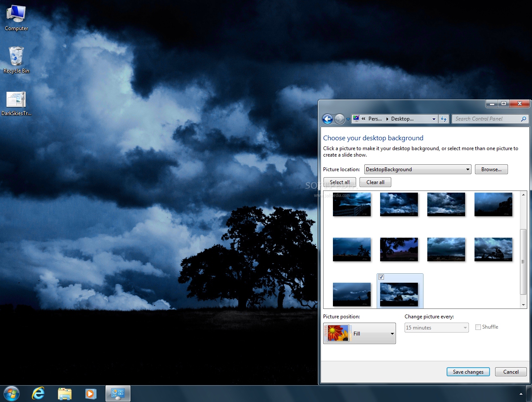The width and height of the screenshot is (532, 402).
Task: Click the Clear all button
Action: pyautogui.click(x=375, y=182)
